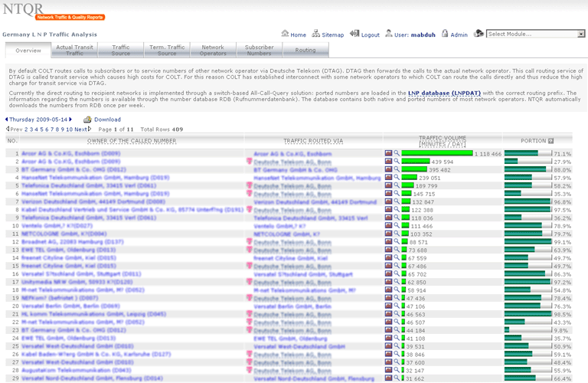Click the magnifier icon in row 1

tap(397, 154)
